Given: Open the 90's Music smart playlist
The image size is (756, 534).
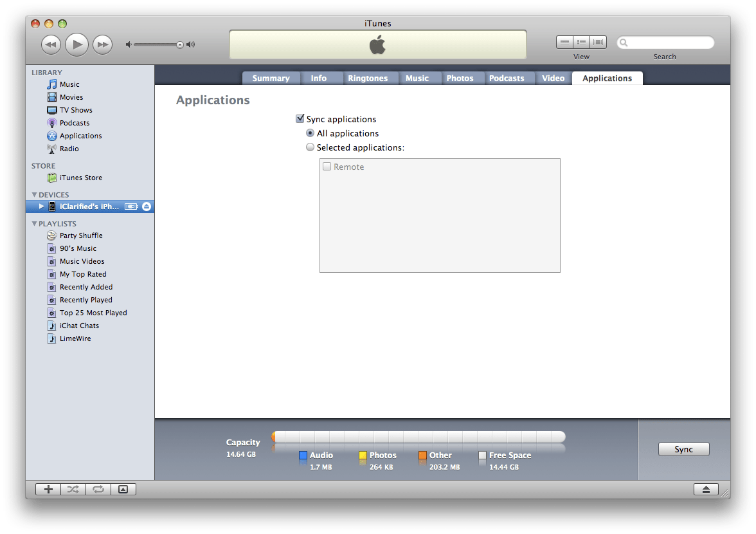Looking at the screenshot, I should 78,248.
